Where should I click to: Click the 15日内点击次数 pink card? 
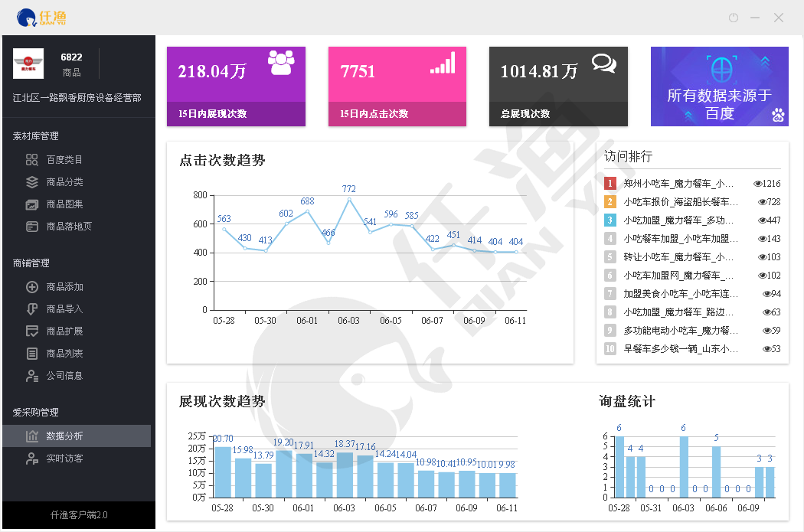(397, 86)
